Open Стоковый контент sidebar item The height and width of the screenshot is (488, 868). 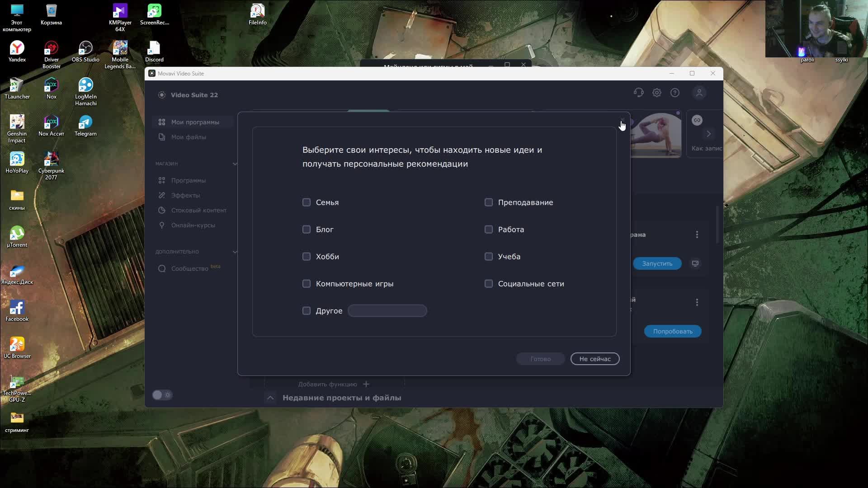198,210
